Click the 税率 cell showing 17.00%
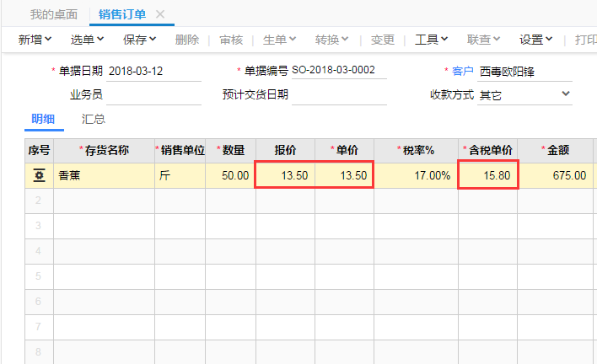This screenshot has height=364, width=597. pos(417,175)
